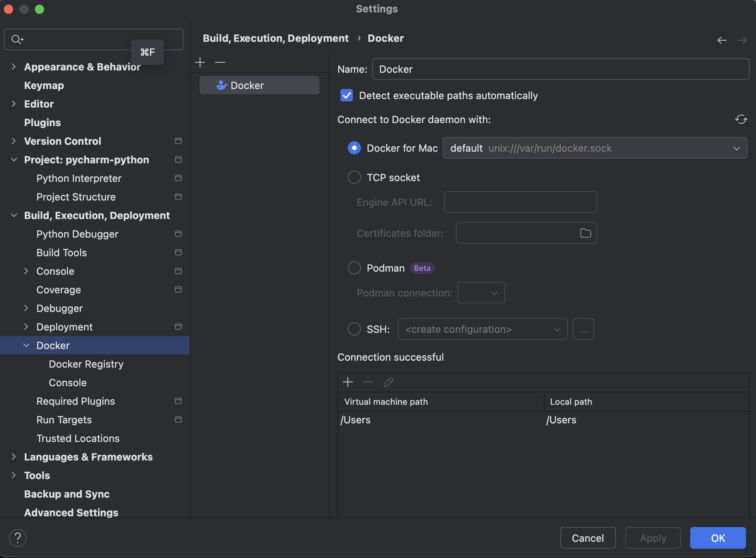
Task: Expand Editor section chevron
Action: click(x=14, y=104)
